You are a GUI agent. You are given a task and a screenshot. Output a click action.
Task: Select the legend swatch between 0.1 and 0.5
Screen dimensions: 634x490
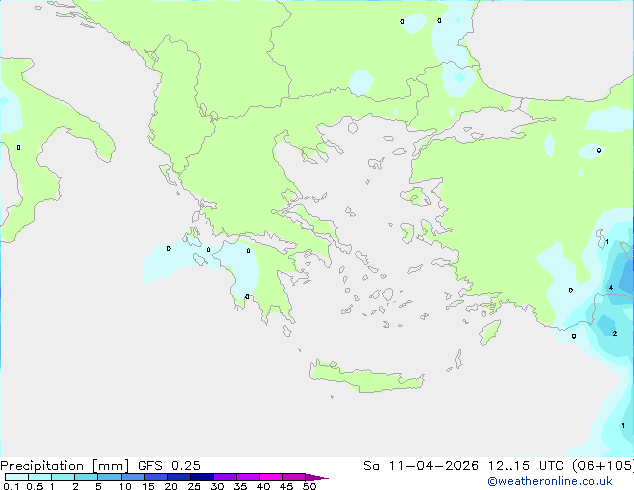point(17,477)
